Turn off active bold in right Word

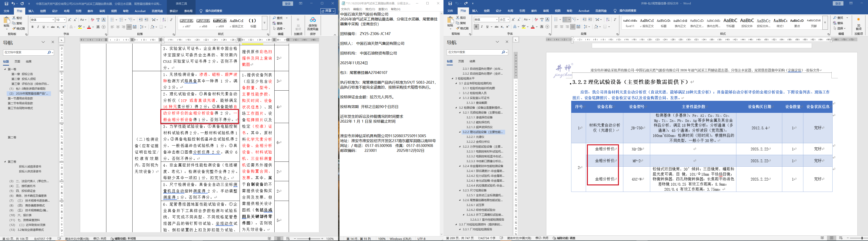click(x=476, y=27)
